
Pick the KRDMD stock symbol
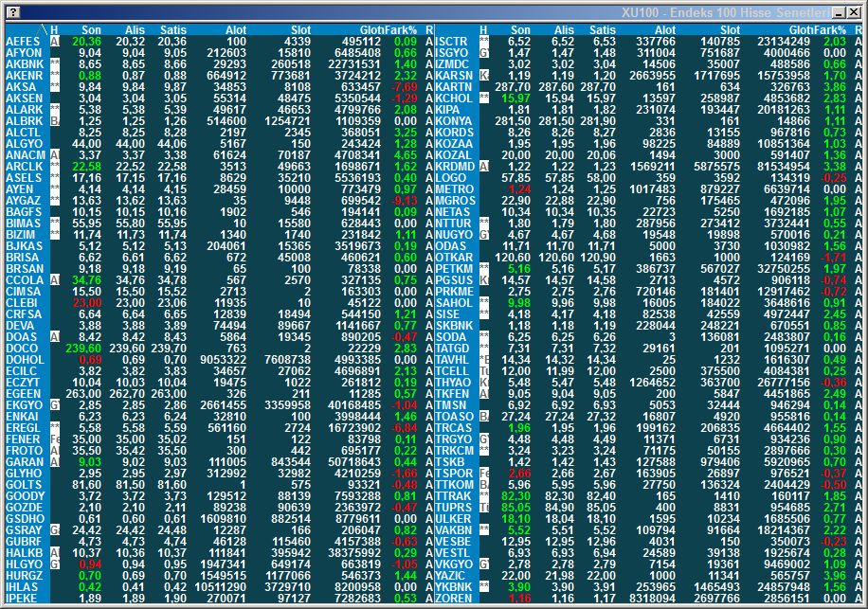pyautogui.click(x=455, y=167)
